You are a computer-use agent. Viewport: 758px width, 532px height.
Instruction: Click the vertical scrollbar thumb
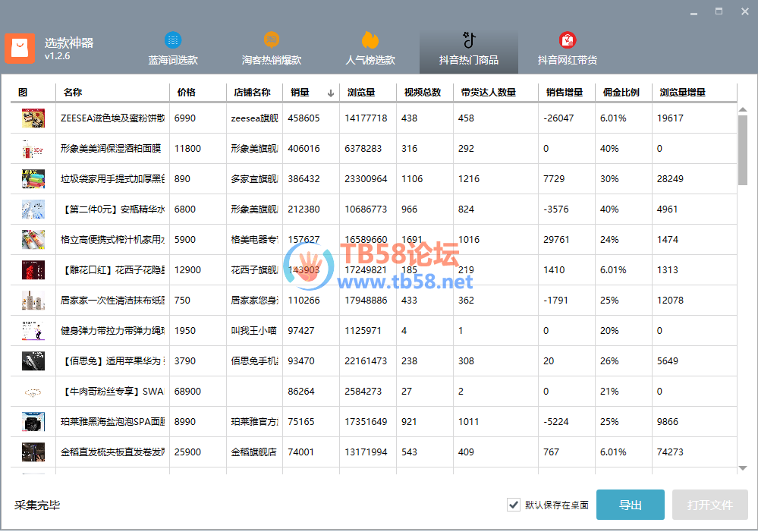[x=743, y=150]
